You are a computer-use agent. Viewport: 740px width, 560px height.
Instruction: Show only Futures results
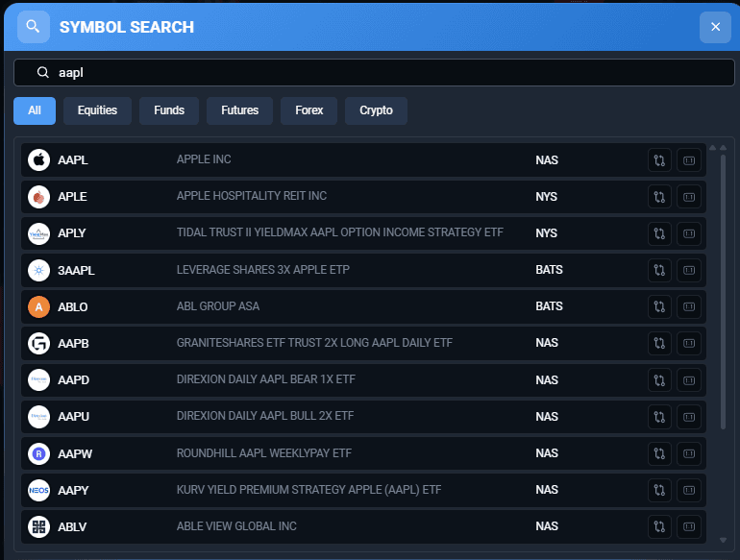tap(239, 110)
